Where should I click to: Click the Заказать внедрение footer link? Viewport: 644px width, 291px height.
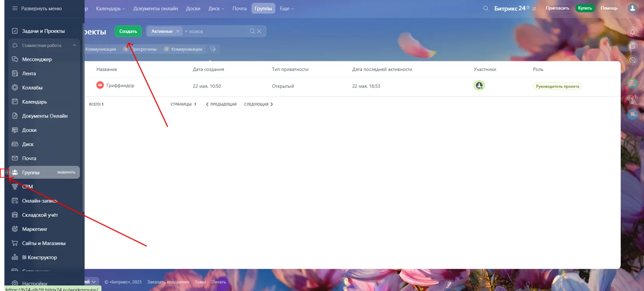[x=168, y=282]
